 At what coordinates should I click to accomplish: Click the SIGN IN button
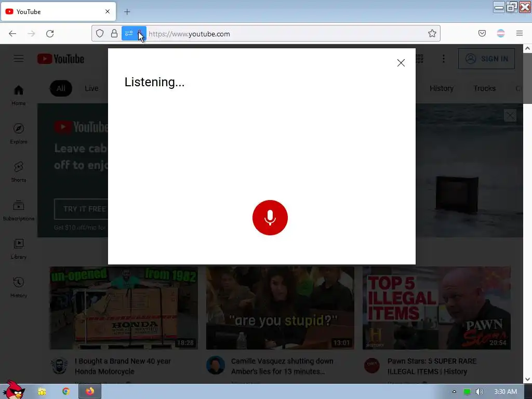pyautogui.click(x=486, y=59)
